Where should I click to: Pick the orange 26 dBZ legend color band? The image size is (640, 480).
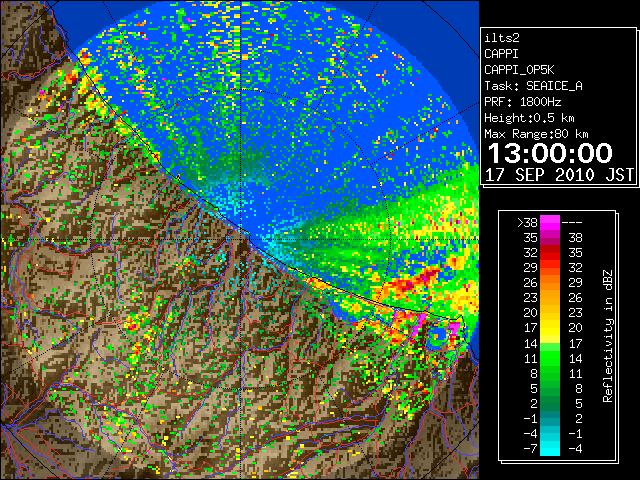tap(550, 283)
